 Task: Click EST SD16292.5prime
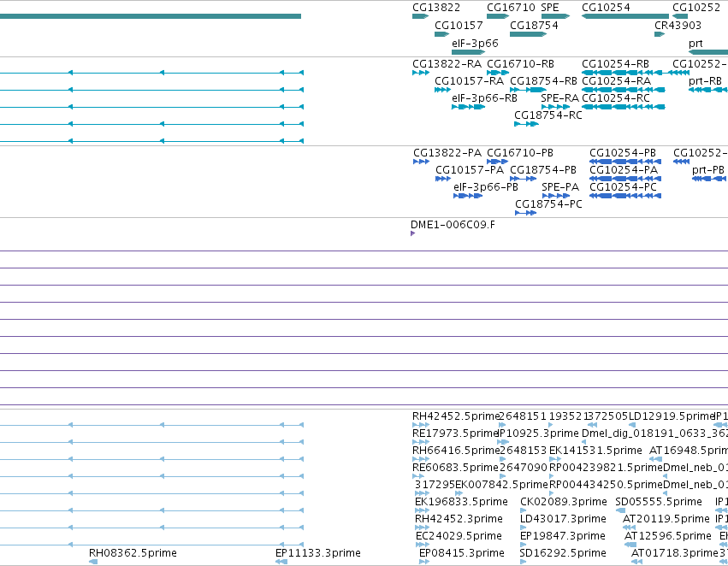click(x=524, y=562)
